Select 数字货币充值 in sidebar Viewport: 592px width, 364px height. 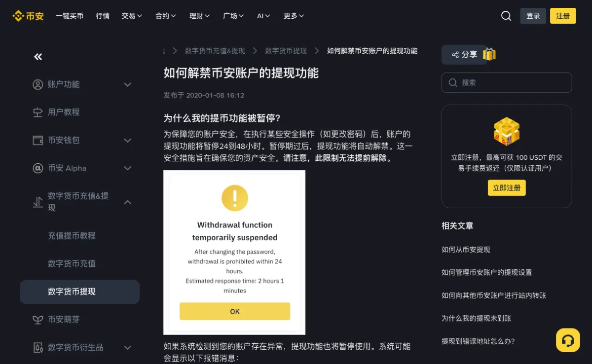click(72, 263)
